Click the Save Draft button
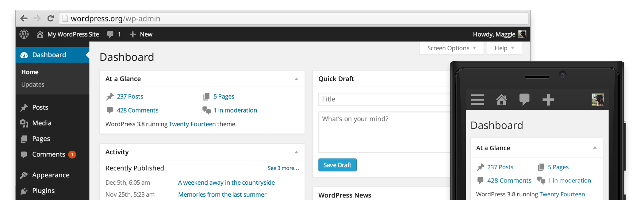The width and height of the screenshot is (644, 200). point(337,165)
